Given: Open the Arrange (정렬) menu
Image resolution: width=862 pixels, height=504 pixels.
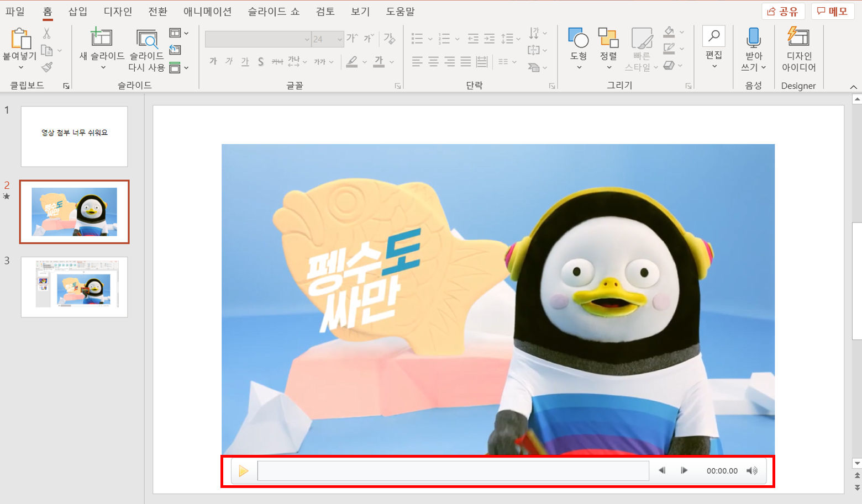Looking at the screenshot, I should pos(608,49).
